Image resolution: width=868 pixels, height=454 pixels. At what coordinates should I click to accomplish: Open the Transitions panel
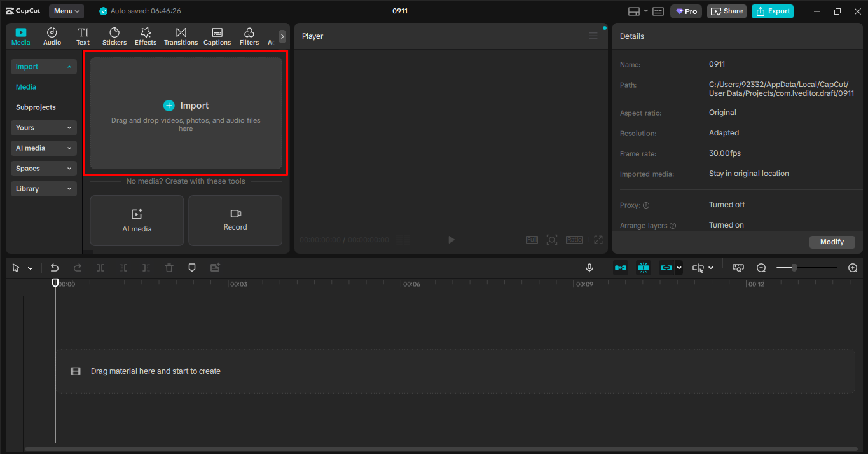tap(181, 36)
